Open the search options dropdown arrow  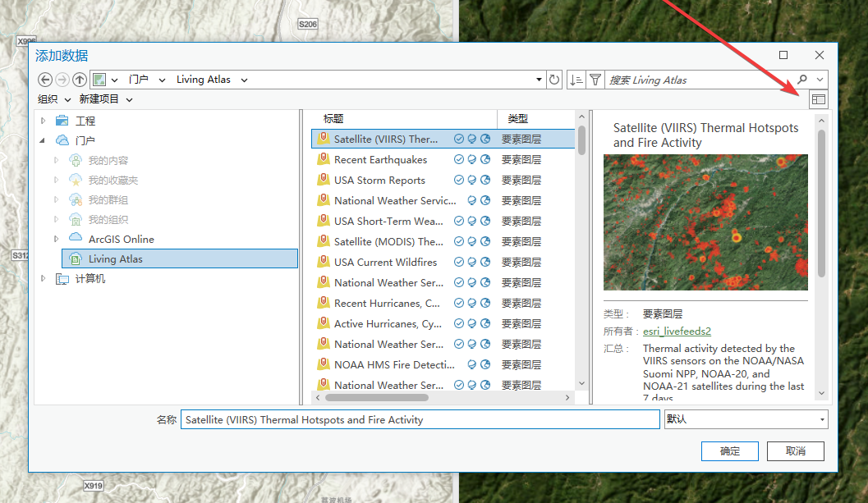click(820, 80)
